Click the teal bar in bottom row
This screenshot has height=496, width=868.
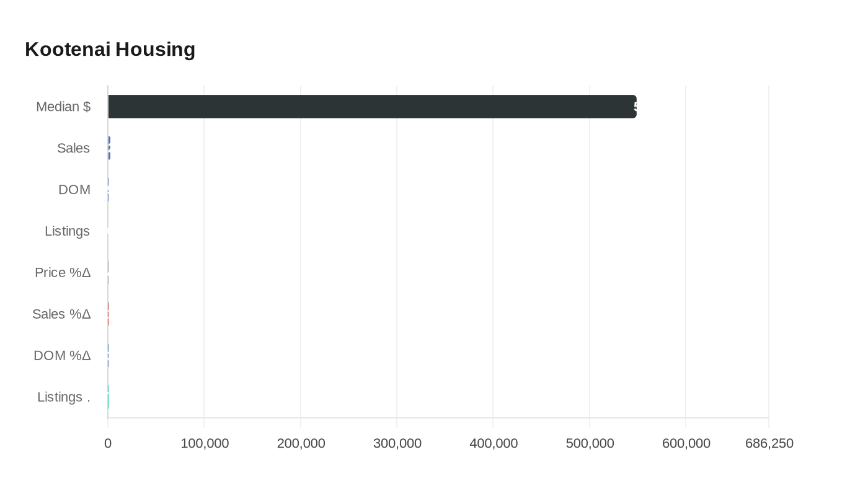108,397
